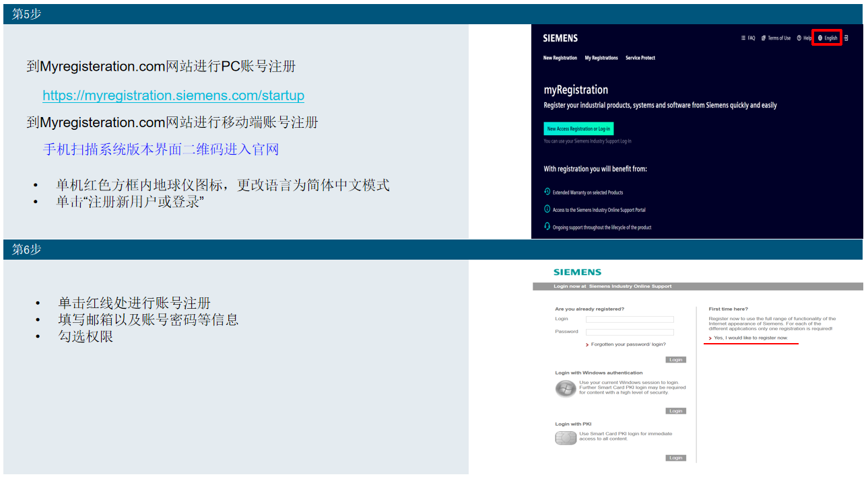Viewport: 868px width, 483px height.
Task: Click the New Access Registration or Log-in button
Action: 578,128
